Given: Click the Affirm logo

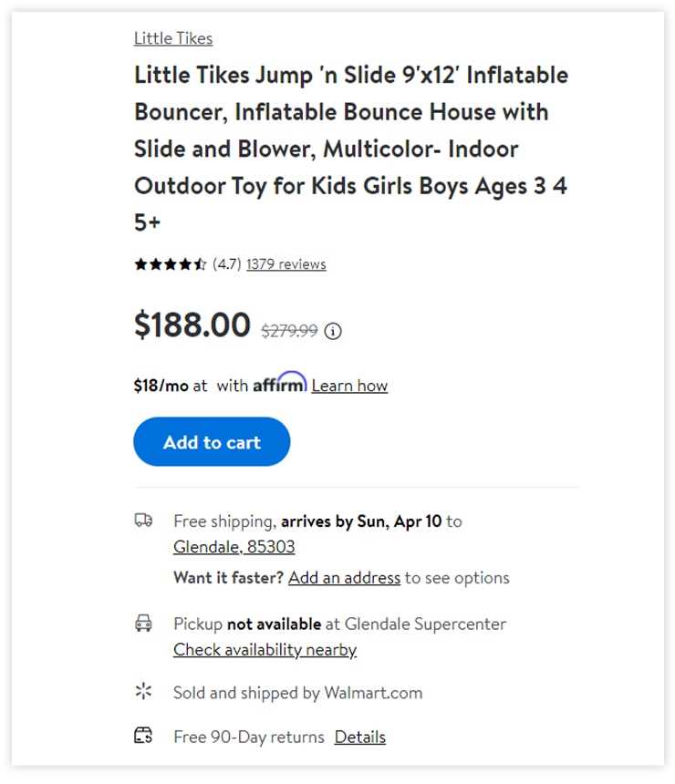Looking at the screenshot, I should [279, 383].
